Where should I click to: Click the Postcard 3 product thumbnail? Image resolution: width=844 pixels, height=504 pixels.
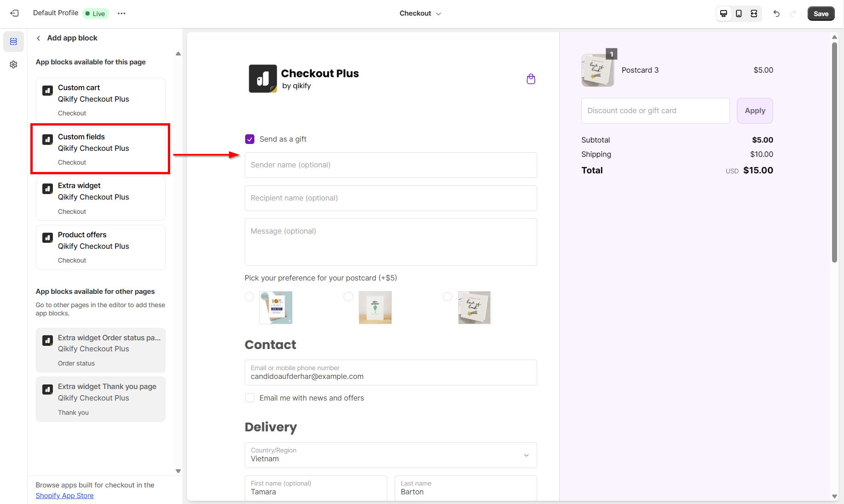coord(597,70)
